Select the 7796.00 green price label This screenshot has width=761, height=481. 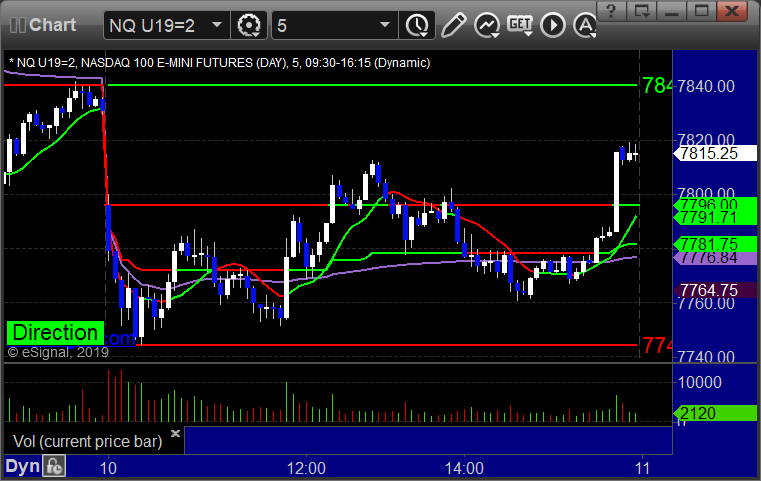pyautogui.click(x=715, y=204)
